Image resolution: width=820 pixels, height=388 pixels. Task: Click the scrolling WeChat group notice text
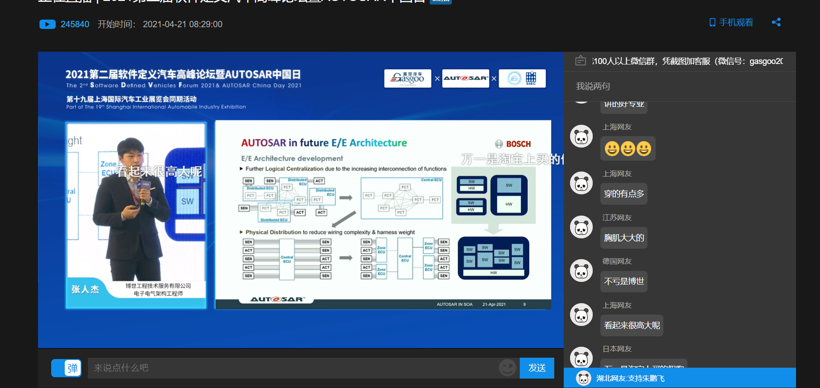(x=687, y=61)
